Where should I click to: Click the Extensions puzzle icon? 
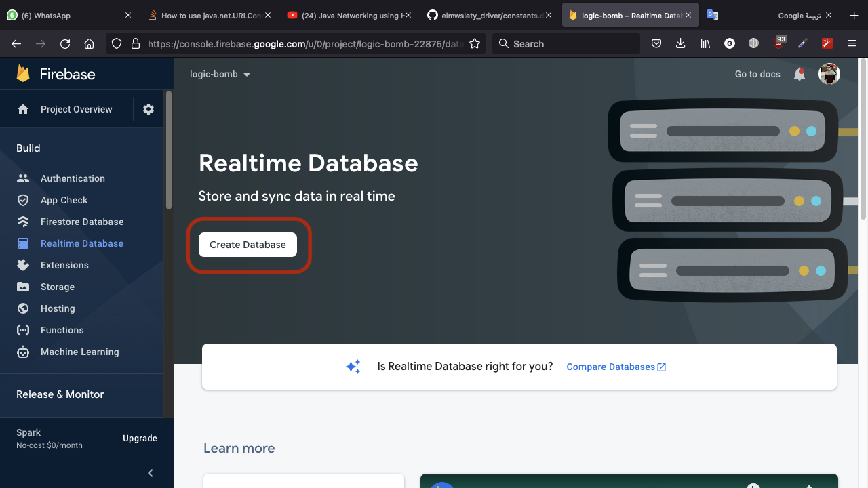[23, 265]
